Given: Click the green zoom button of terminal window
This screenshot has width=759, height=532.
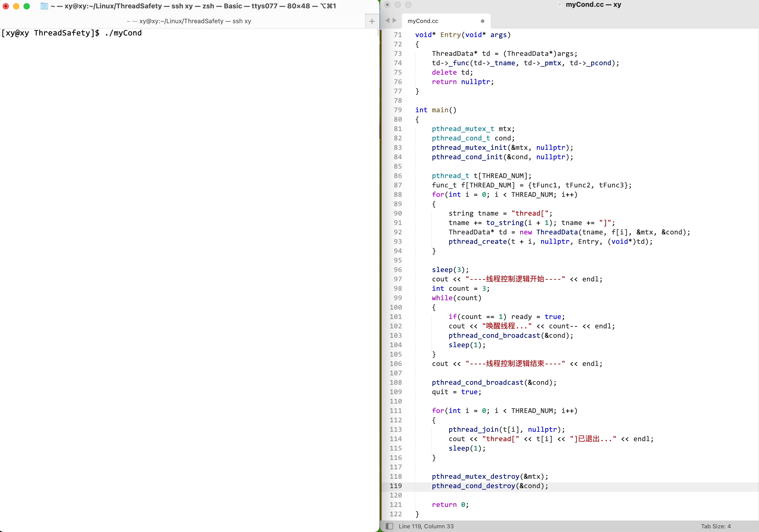Looking at the screenshot, I should [27, 6].
